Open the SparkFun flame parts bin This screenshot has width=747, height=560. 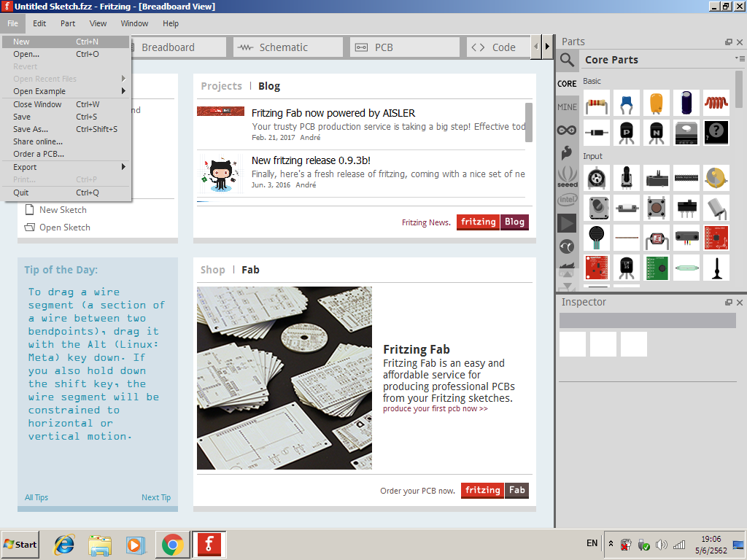click(x=567, y=153)
